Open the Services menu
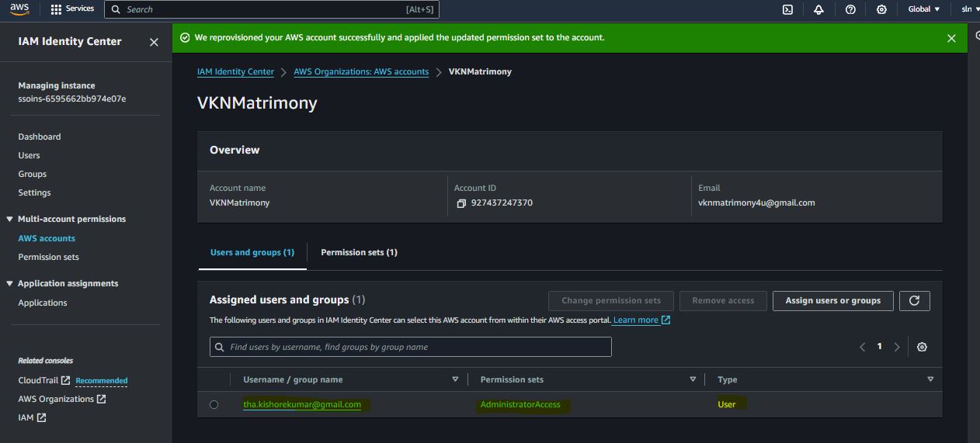Viewport: 980px width, 443px height. 72,9
